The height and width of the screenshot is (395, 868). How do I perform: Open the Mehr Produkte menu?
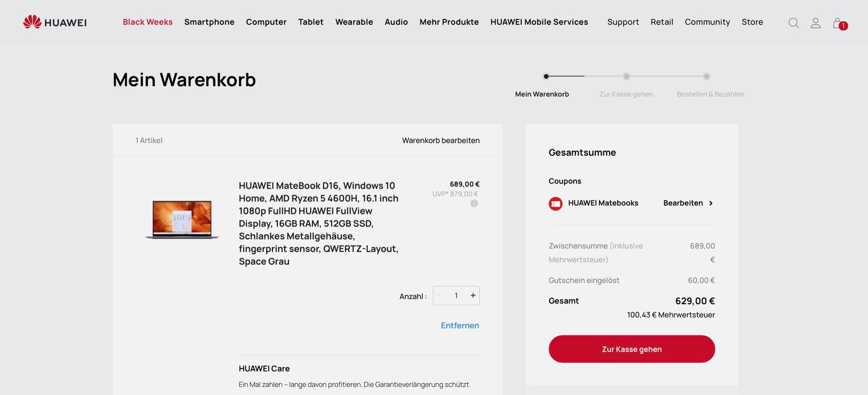(449, 22)
